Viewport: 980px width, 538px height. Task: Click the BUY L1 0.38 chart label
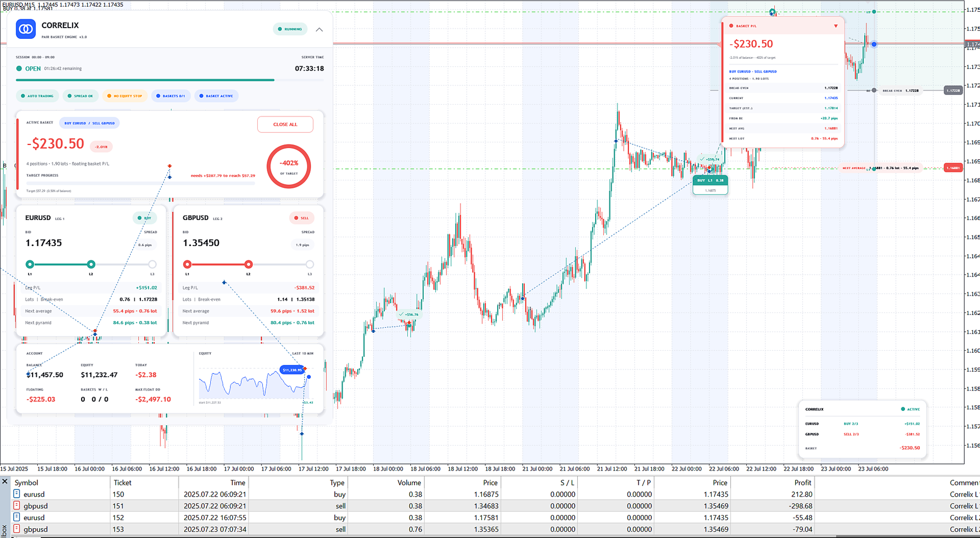710,180
